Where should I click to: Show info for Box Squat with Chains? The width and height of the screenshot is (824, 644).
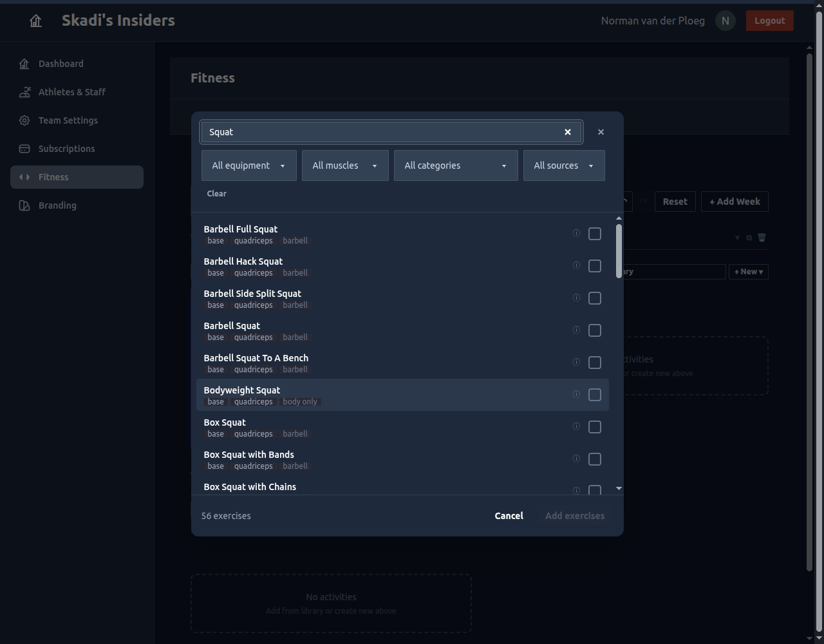pyautogui.click(x=576, y=490)
